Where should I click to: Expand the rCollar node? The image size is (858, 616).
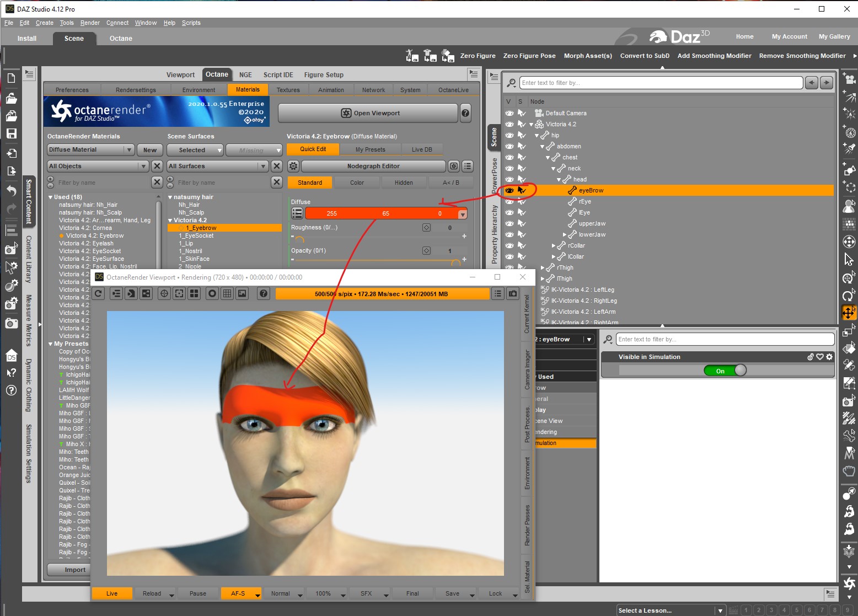click(554, 245)
